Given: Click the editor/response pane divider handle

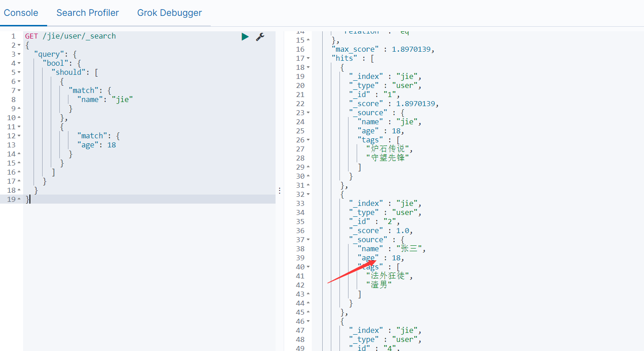Looking at the screenshot, I should pyautogui.click(x=280, y=190).
